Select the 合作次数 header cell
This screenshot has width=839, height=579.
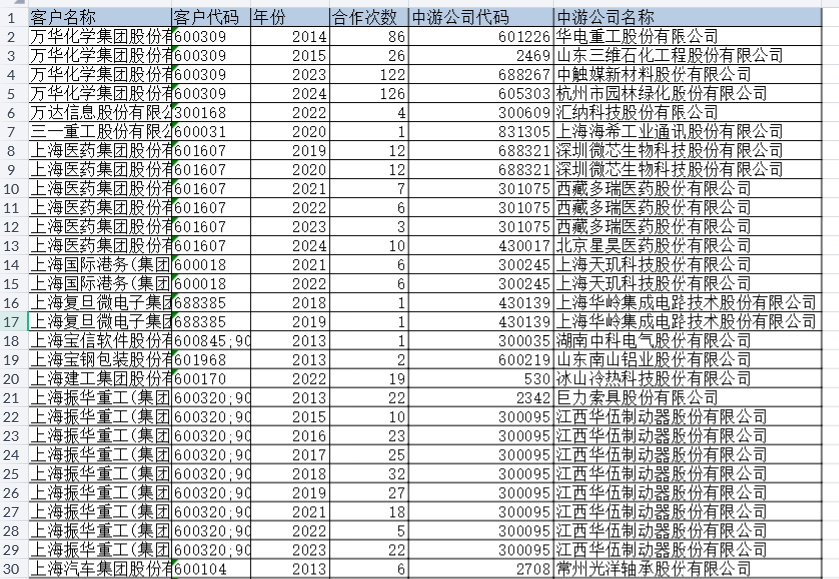click(x=368, y=17)
